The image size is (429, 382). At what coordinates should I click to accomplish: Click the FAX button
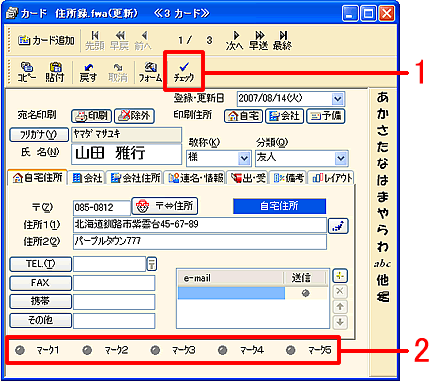point(40,283)
